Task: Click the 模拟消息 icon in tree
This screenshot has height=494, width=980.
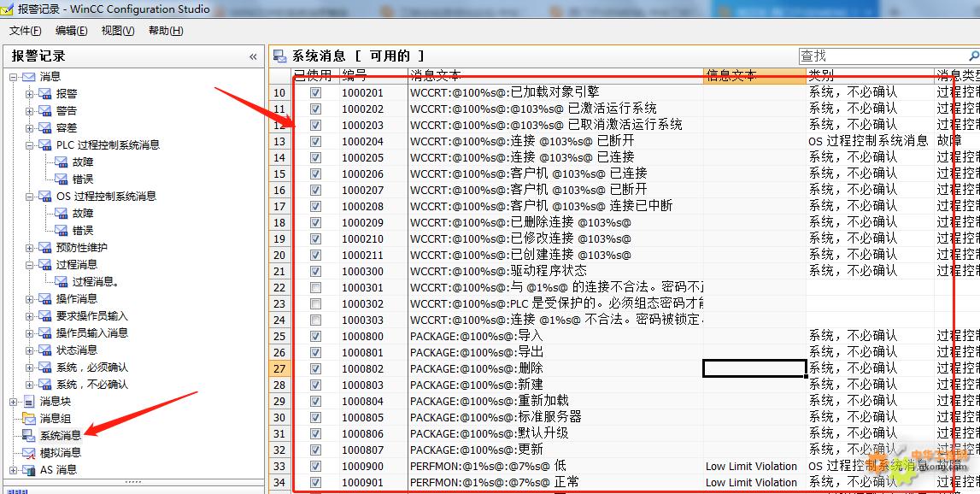Action: tap(29, 452)
